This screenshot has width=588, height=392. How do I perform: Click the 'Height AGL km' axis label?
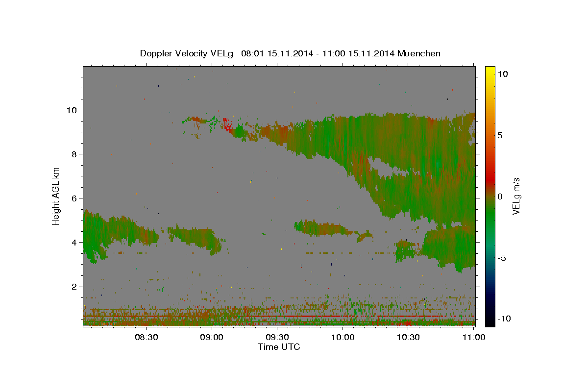tap(56, 196)
